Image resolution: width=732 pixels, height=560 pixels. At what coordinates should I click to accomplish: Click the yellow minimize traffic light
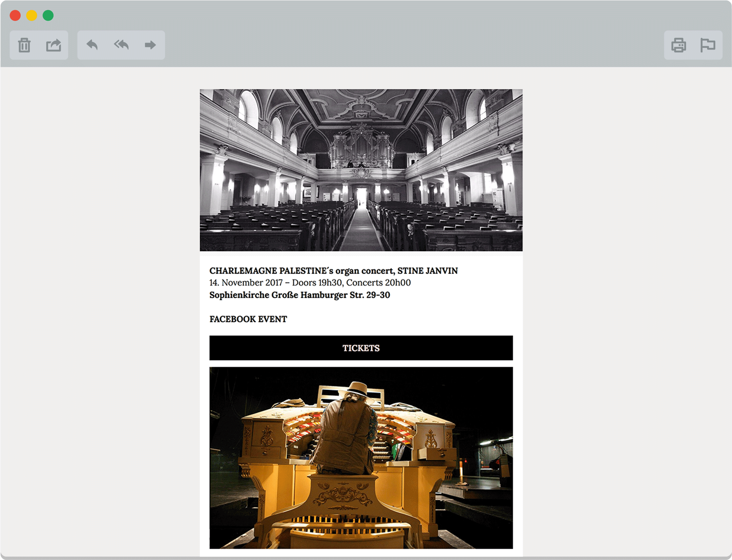pos(32,15)
